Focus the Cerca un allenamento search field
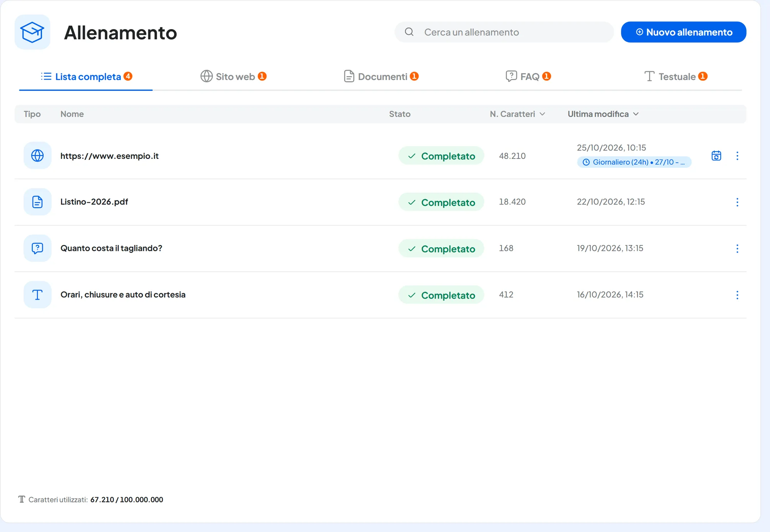 [x=504, y=32]
